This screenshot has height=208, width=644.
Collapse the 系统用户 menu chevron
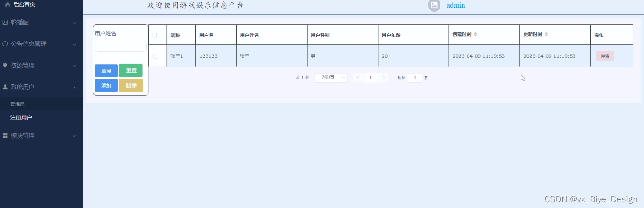click(75, 87)
